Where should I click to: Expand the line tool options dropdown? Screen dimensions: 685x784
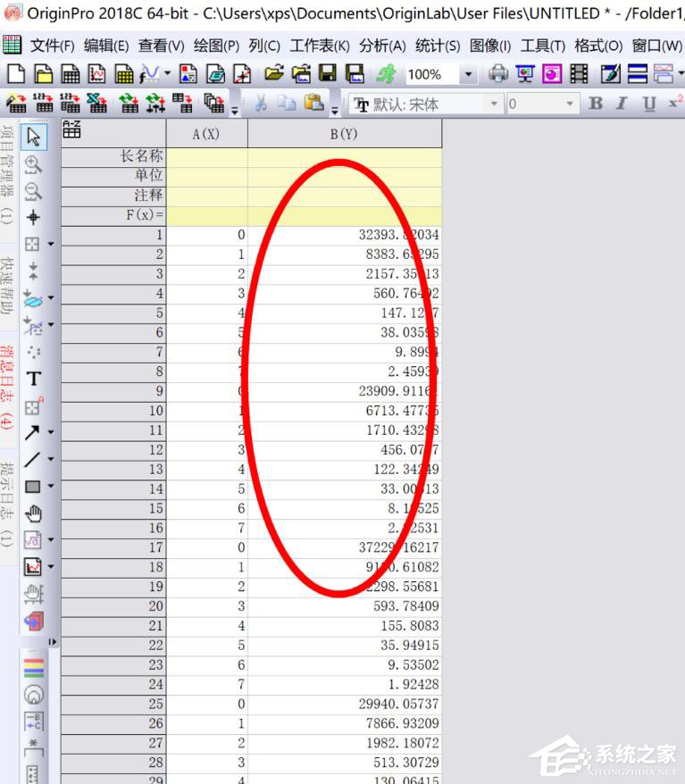point(51,458)
